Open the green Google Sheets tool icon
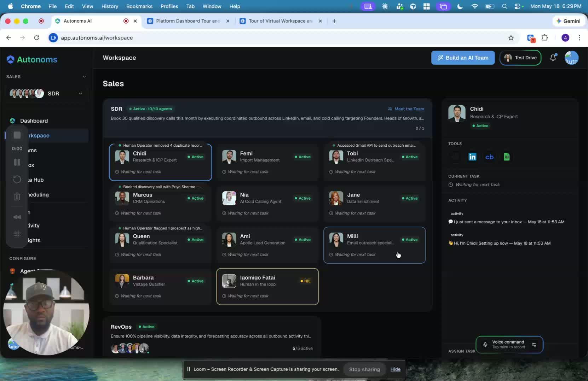This screenshot has height=381, width=588. [x=507, y=157]
